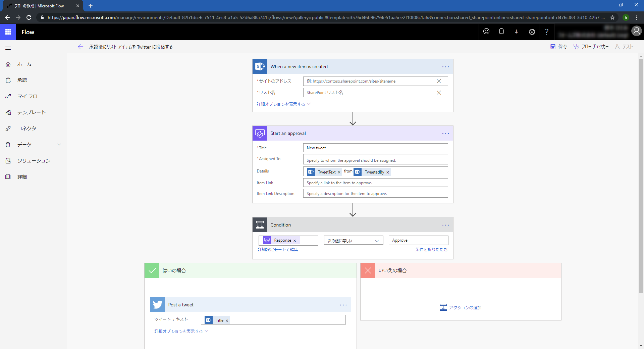Toggle the hamburger navigation menu
644x349 pixels.
pyautogui.click(x=8, y=48)
